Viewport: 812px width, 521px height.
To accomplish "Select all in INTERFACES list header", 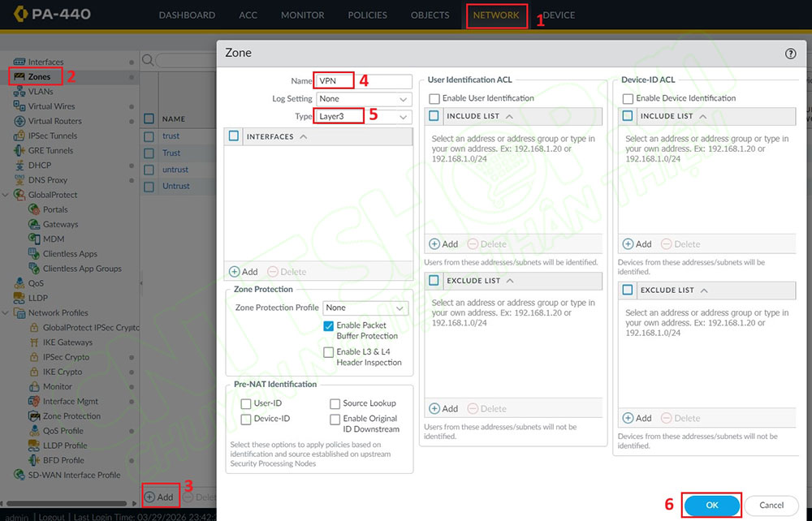I will (x=234, y=136).
